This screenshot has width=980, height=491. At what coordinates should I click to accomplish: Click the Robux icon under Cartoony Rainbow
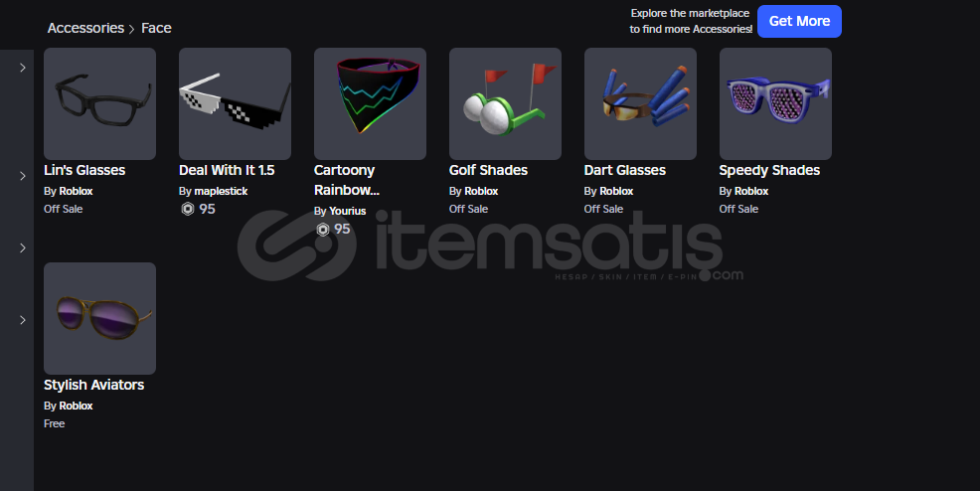pyautogui.click(x=322, y=230)
